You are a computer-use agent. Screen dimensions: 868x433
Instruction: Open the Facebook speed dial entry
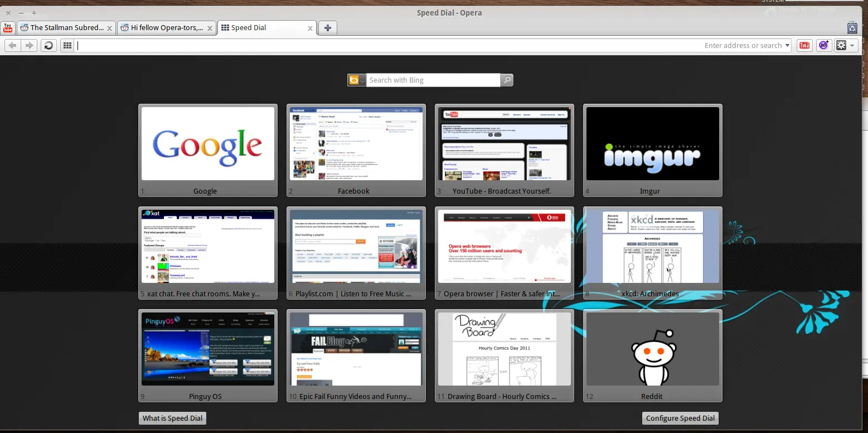tap(356, 150)
